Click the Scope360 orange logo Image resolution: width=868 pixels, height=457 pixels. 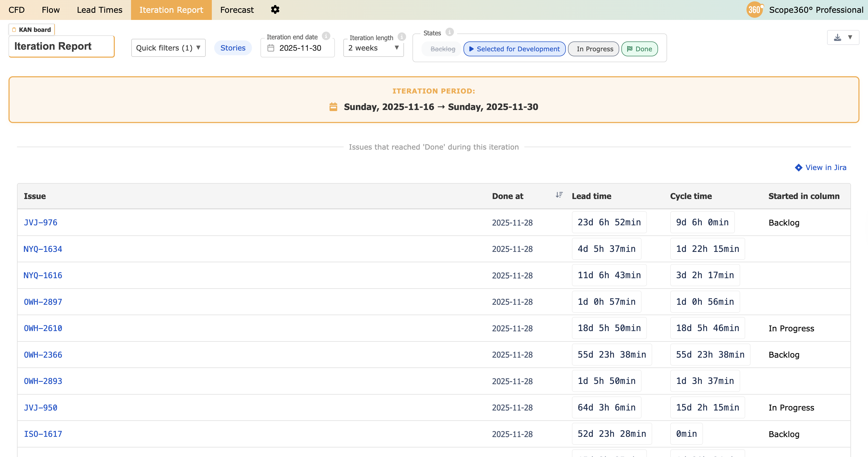tap(755, 10)
